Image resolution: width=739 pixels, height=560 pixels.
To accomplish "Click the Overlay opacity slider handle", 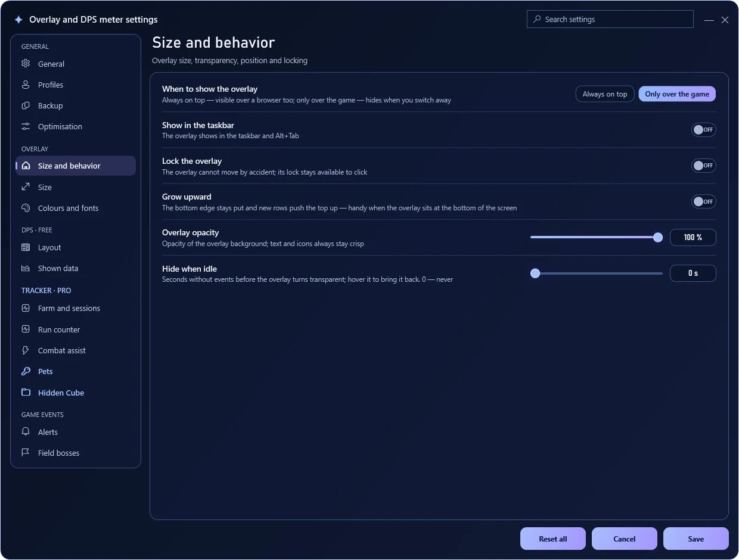I will (x=658, y=237).
